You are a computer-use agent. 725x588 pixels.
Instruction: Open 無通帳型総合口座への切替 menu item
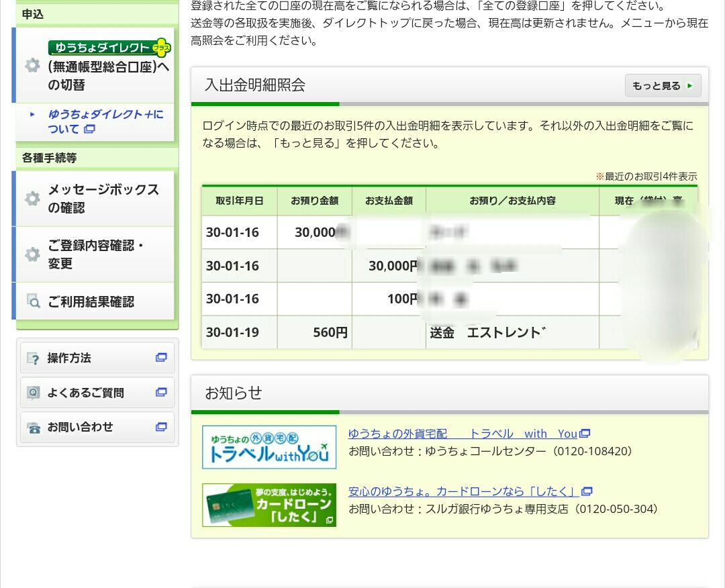coord(95,65)
